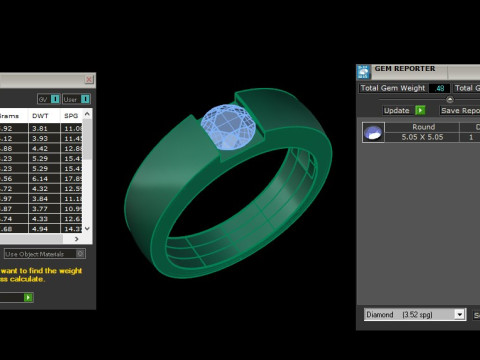Click the vertical scrollbar thumb in weight table
This screenshot has height=360, width=480.
tap(87, 139)
